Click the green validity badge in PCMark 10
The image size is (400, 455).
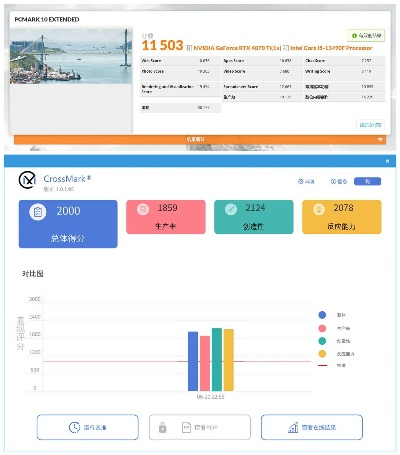[x=366, y=35]
